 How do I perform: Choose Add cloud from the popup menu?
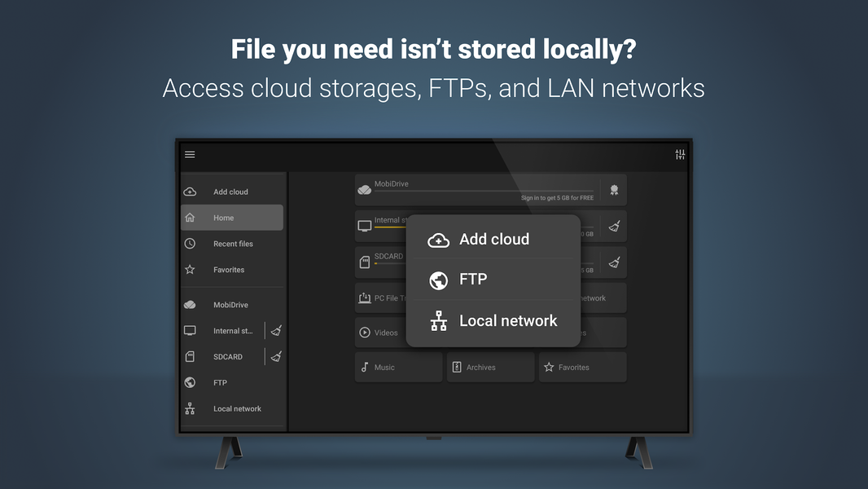pos(493,239)
